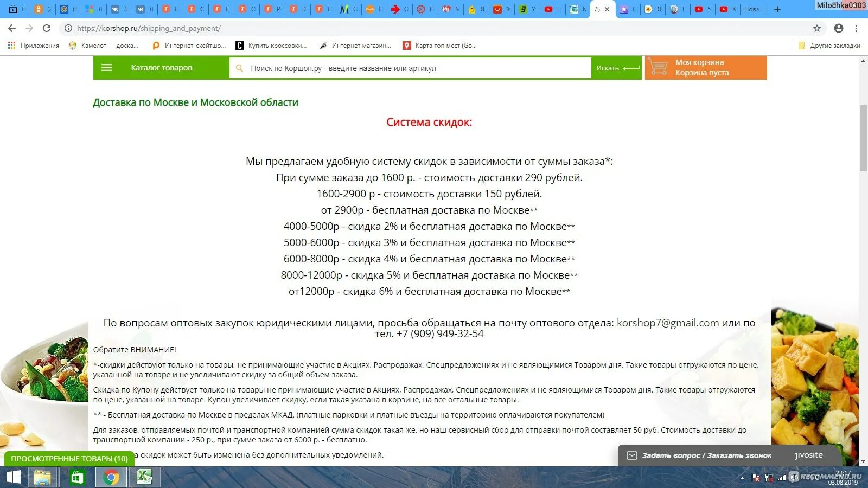Viewport: 868px width, 488px height.
Task: Open the Интернет-скейтшоп bookmark
Action: [189, 46]
